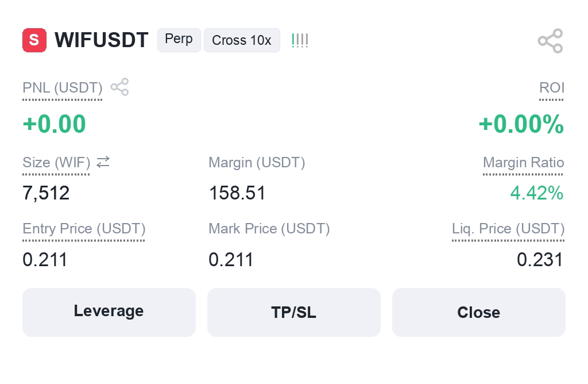
Task: Click the WIFUSDT symbol title
Action: coord(101,40)
